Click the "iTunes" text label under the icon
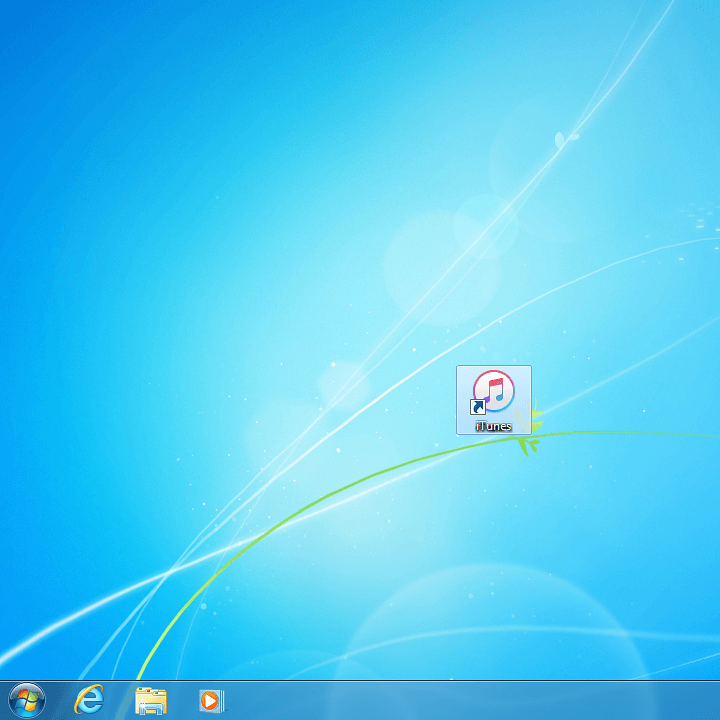Viewport: 720px width, 720px height. (x=493, y=427)
